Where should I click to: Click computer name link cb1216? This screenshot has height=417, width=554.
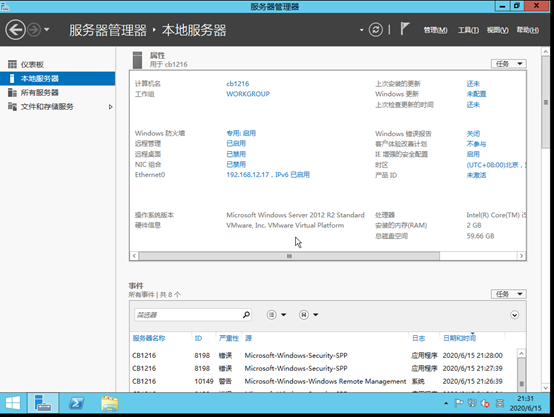(237, 84)
